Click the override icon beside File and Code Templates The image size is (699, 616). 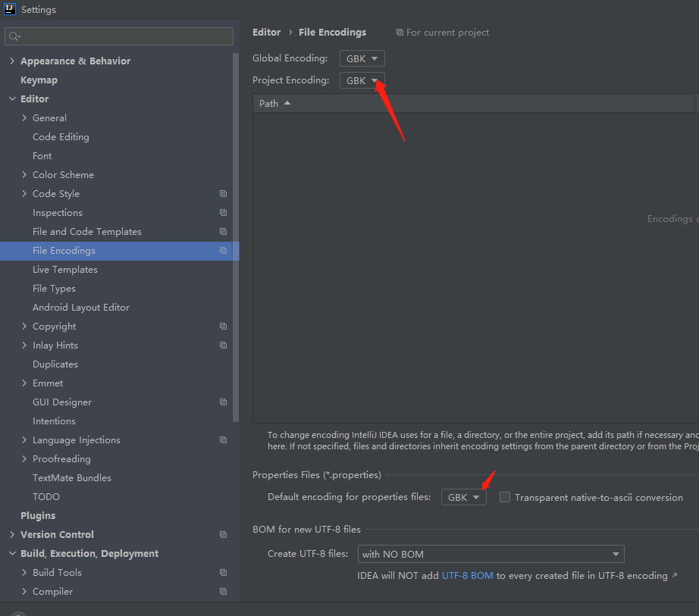click(224, 231)
